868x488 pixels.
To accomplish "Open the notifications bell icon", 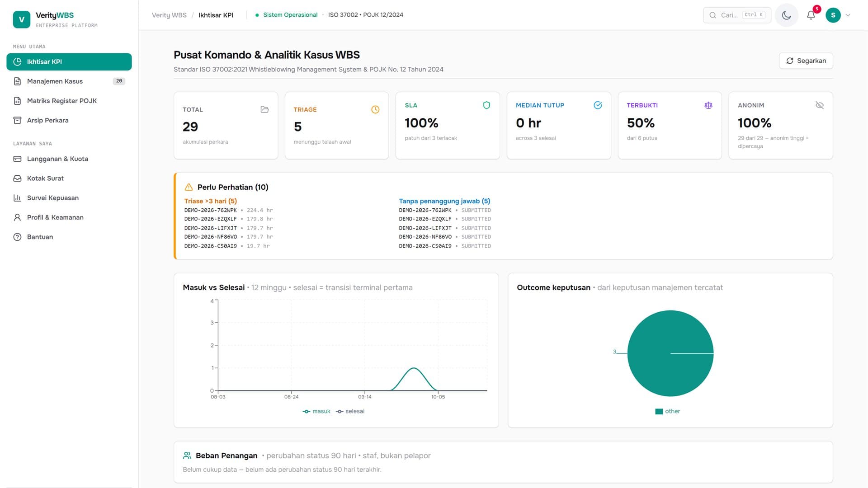I will point(811,15).
